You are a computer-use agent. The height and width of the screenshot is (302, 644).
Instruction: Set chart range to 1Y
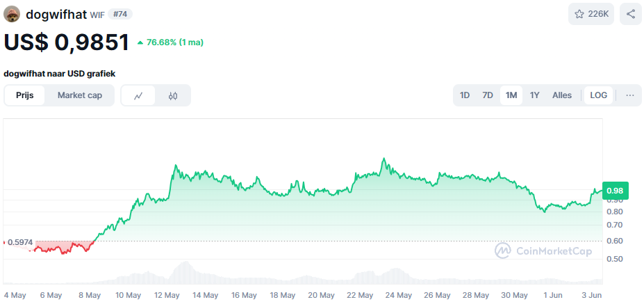coord(534,95)
